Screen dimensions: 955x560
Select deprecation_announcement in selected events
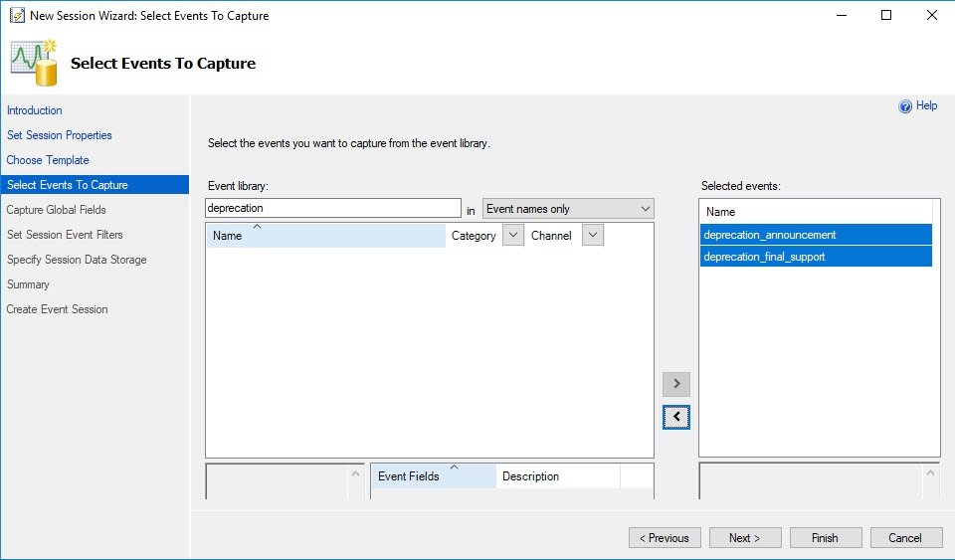[816, 235]
